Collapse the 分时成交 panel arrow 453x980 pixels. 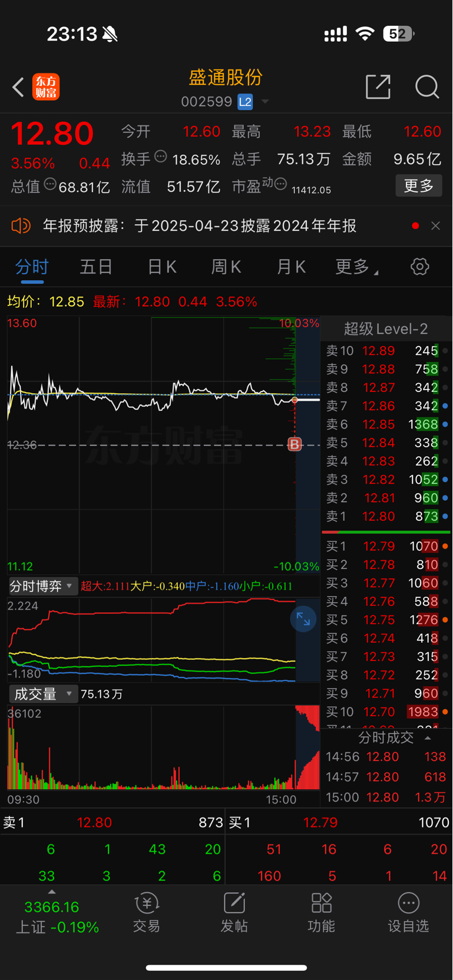coord(428,738)
